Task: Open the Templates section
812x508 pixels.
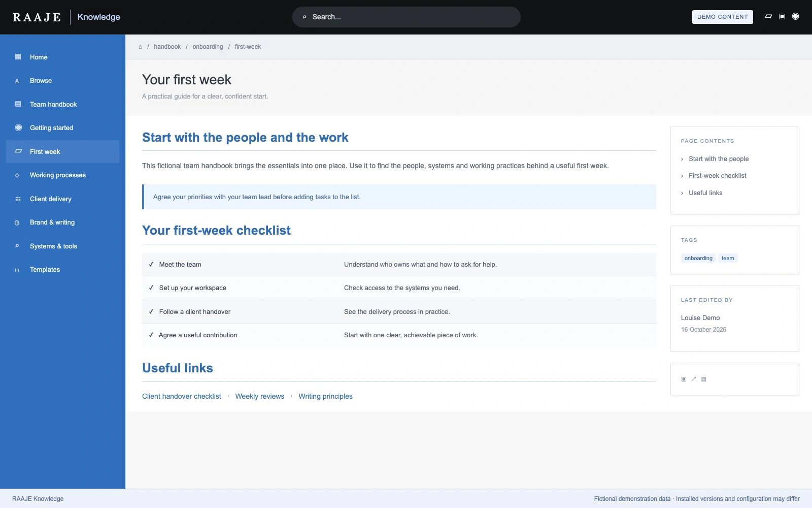Action: tap(62, 270)
